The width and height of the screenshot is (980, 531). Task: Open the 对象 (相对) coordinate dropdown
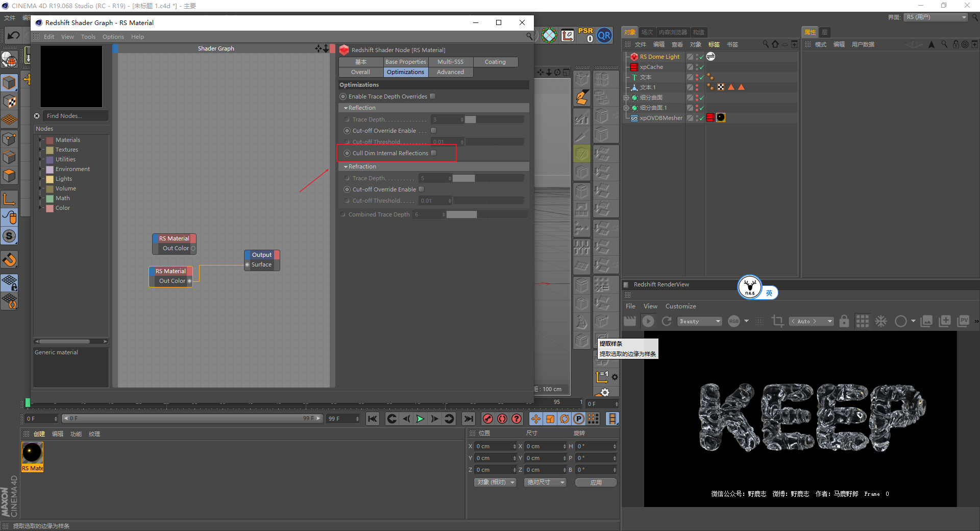pos(495,482)
